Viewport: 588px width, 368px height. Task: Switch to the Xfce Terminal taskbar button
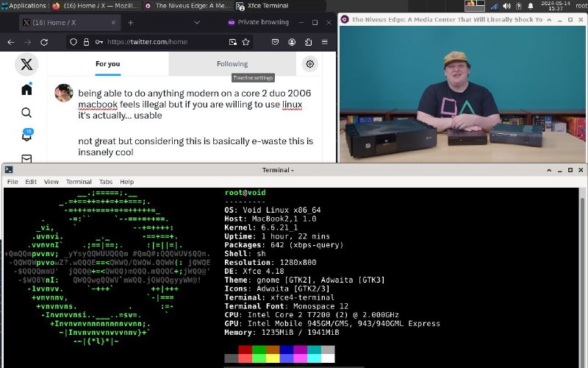[x=279, y=6]
